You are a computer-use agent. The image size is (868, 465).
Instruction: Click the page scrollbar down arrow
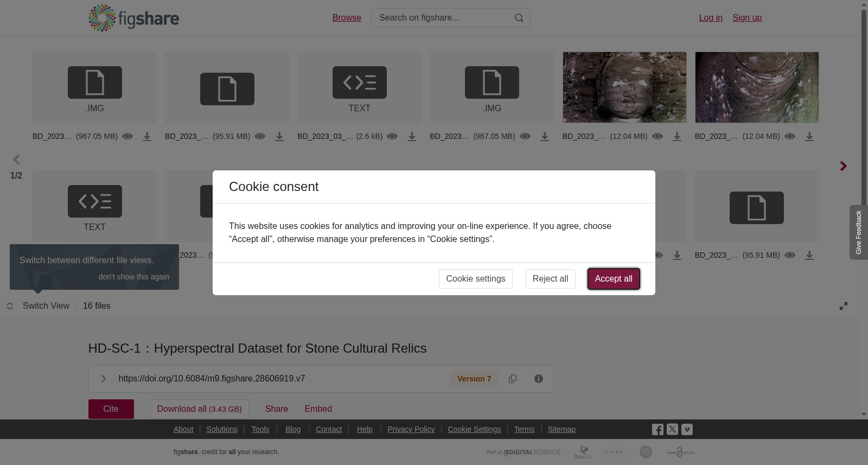864,415
